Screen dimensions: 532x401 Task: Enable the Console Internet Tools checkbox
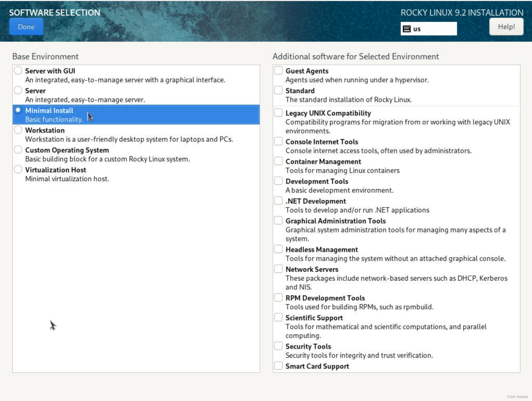[x=278, y=141]
